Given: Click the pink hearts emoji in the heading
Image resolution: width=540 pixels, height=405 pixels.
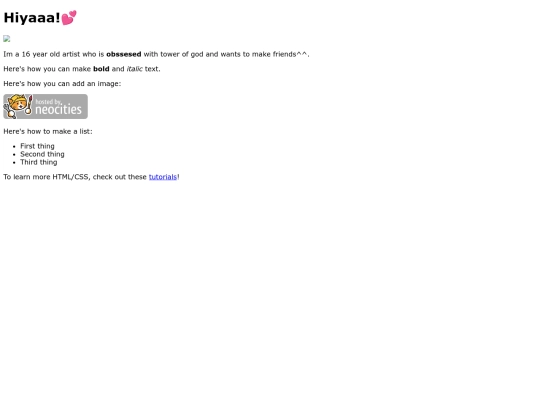Looking at the screenshot, I should pos(69,18).
